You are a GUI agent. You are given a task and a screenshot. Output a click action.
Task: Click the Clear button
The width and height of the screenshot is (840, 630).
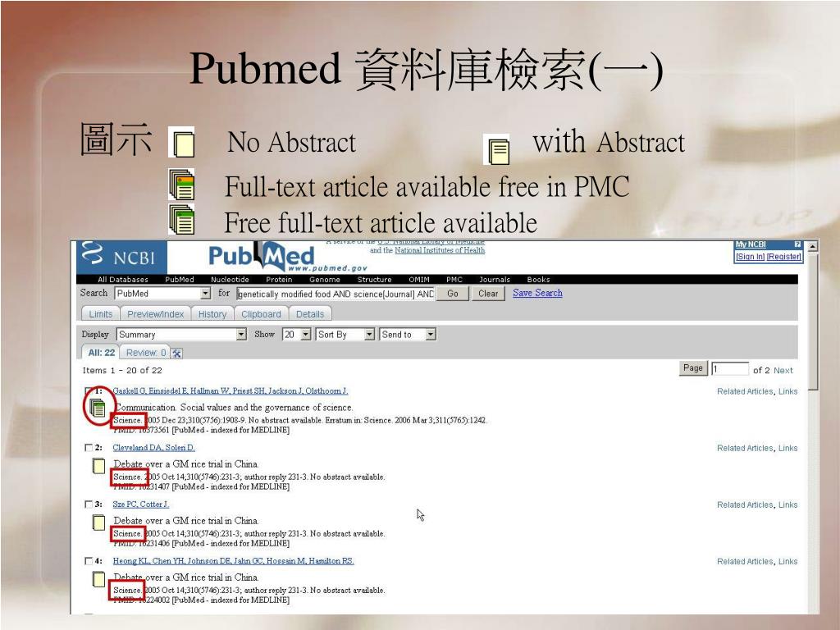tap(488, 294)
